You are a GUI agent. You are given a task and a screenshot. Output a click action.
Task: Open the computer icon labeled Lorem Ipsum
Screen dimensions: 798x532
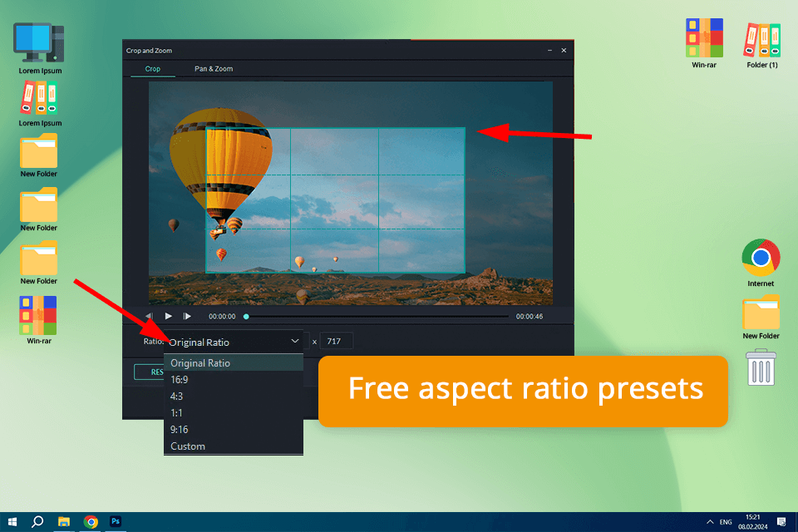[40, 48]
